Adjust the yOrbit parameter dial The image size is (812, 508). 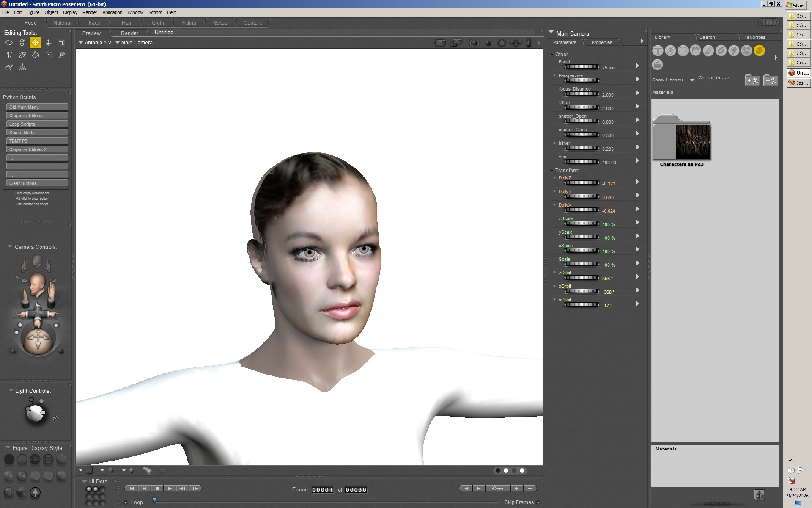point(582,305)
